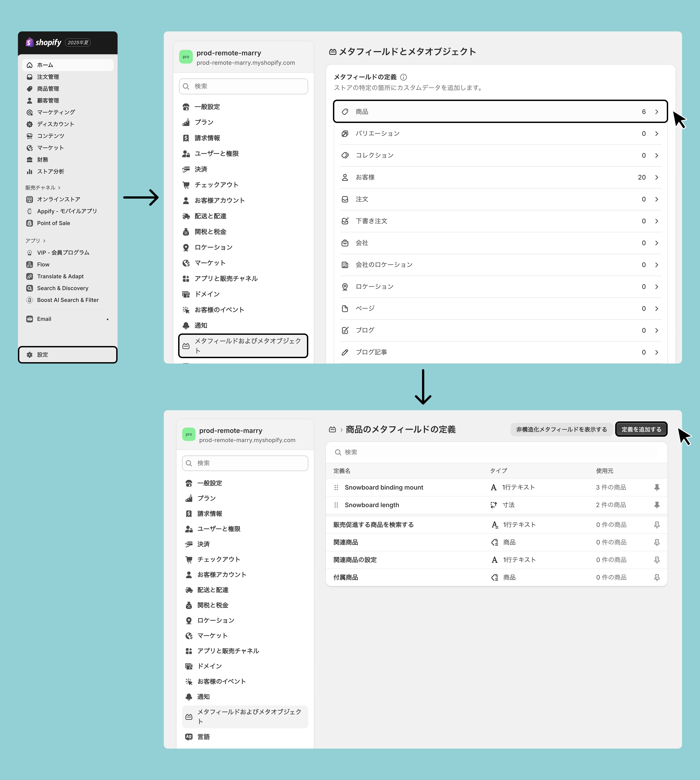Click drag handle of Snowboard length row
This screenshot has width=700, height=780.
pos(336,505)
